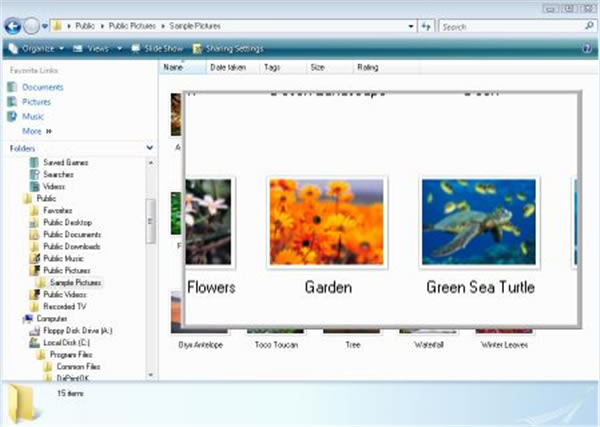Open Music in Favorite Links

[33, 116]
